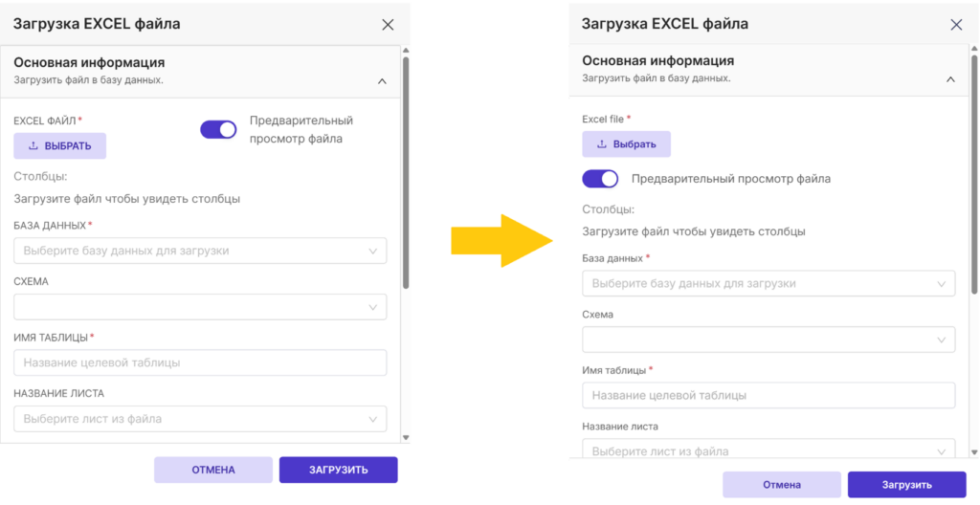This screenshot has height=505, width=980.
Task: Click the ВЫБРАТЬ upload button in left dialog
Action: pos(60,145)
